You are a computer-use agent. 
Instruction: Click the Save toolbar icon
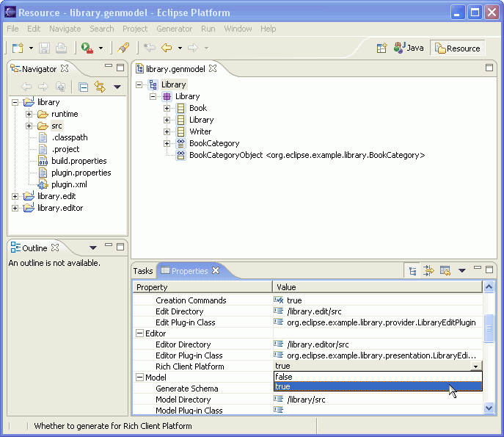(44, 48)
